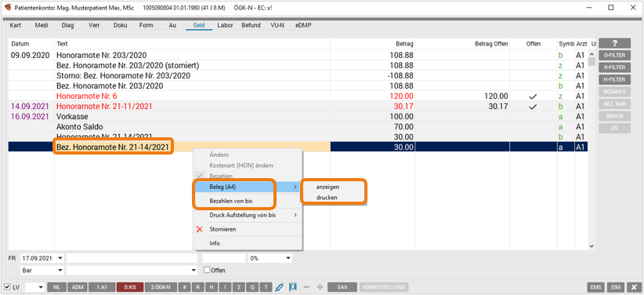This screenshot has width=644, height=295.
Task: Click the table scrollbar down arrow
Action: point(592,246)
